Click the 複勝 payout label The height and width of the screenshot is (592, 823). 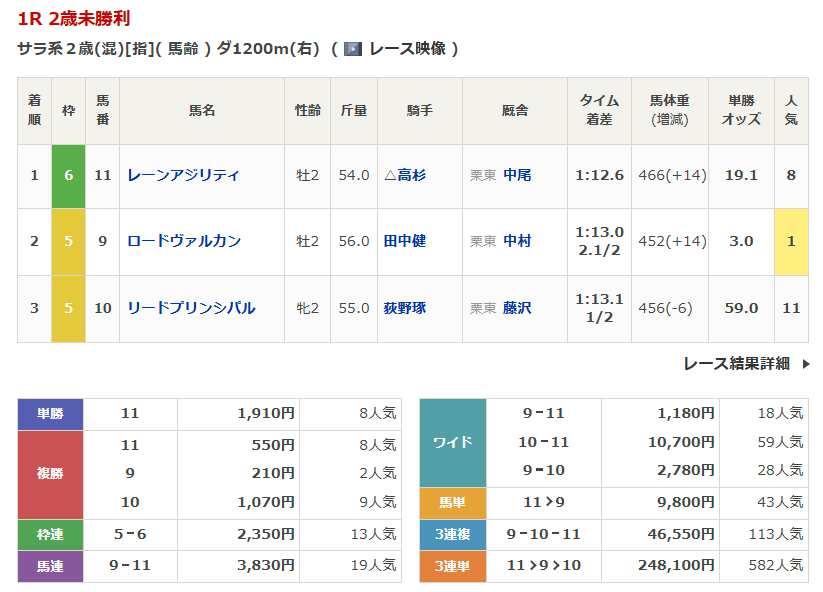(50, 474)
